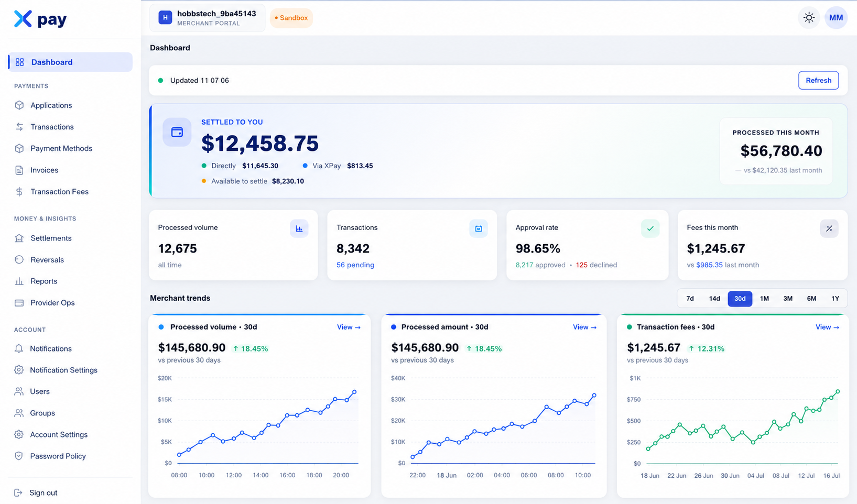Click the Users people icon
The image size is (857, 504).
click(x=19, y=391)
